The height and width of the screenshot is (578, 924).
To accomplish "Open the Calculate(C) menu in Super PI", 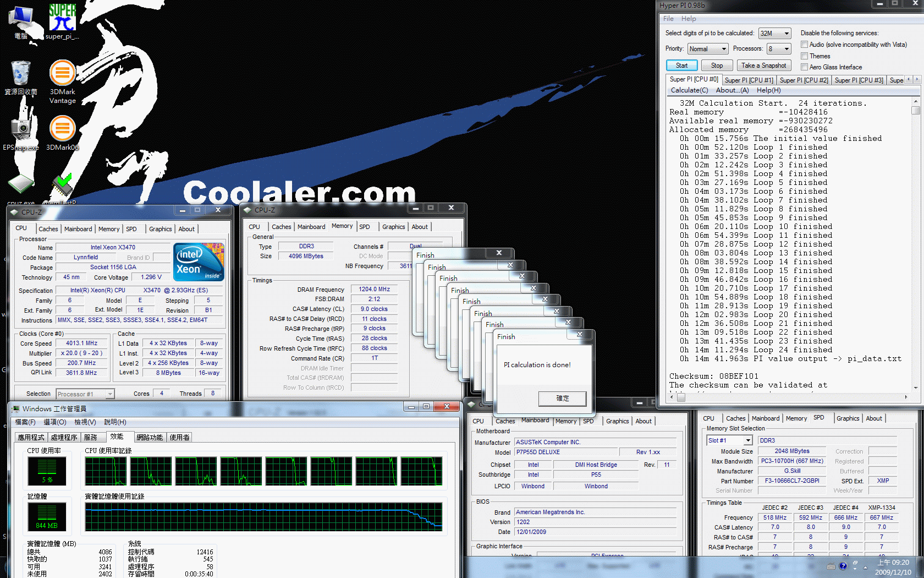I will click(x=689, y=90).
